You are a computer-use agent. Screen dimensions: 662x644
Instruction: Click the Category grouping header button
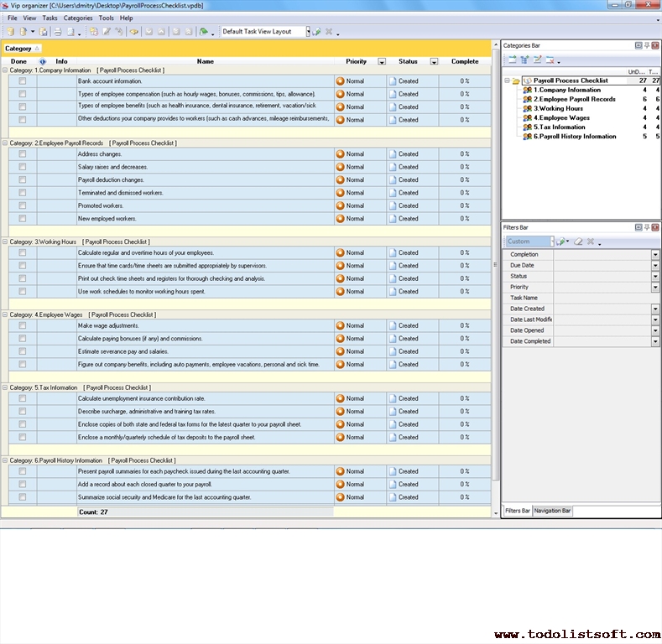click(22, 49)
